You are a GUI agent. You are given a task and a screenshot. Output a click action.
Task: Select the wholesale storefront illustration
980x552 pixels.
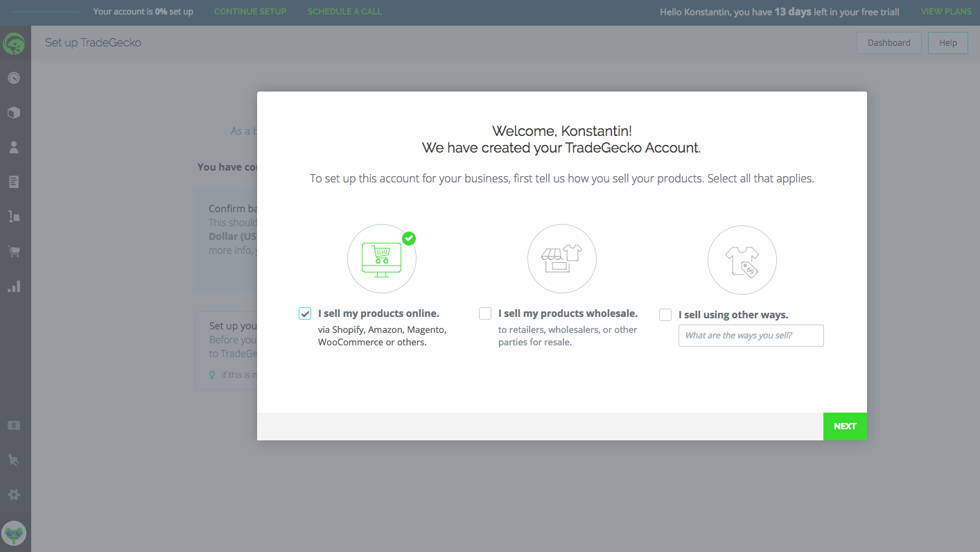(561, 259)
